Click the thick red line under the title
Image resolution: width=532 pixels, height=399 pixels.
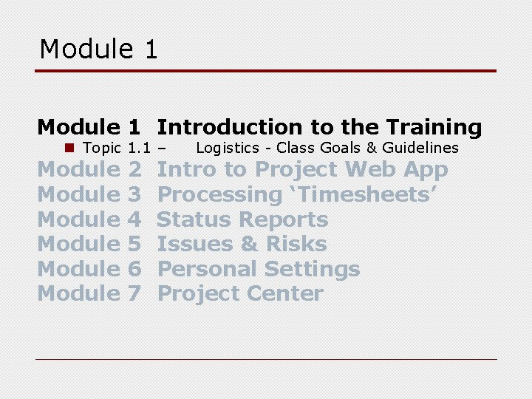click(266, 71)
